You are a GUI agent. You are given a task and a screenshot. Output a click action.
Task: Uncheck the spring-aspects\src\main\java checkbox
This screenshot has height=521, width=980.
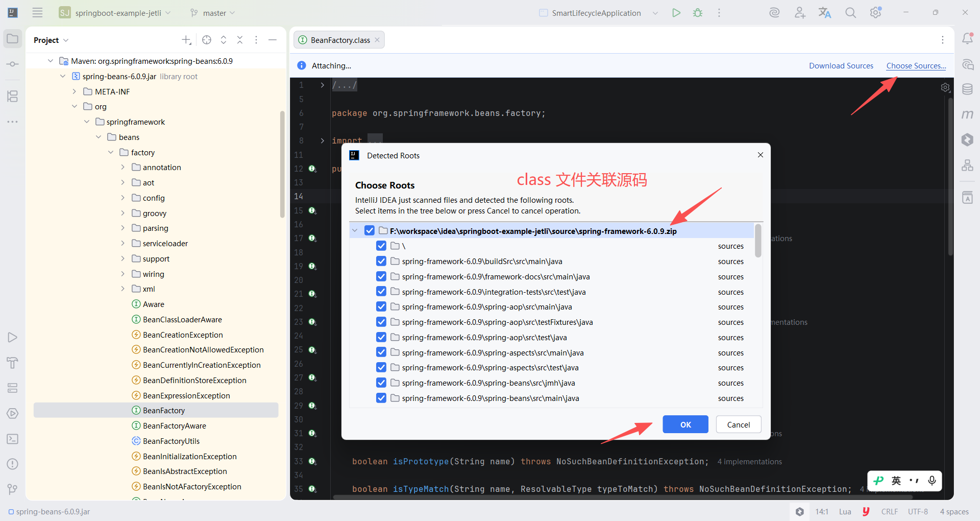(381, 352)
